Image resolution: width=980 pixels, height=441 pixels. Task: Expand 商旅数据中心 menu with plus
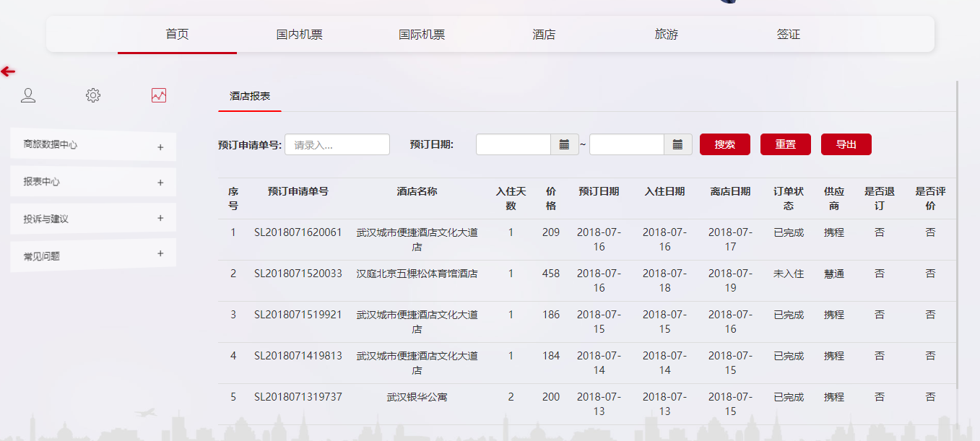(160, 147)
